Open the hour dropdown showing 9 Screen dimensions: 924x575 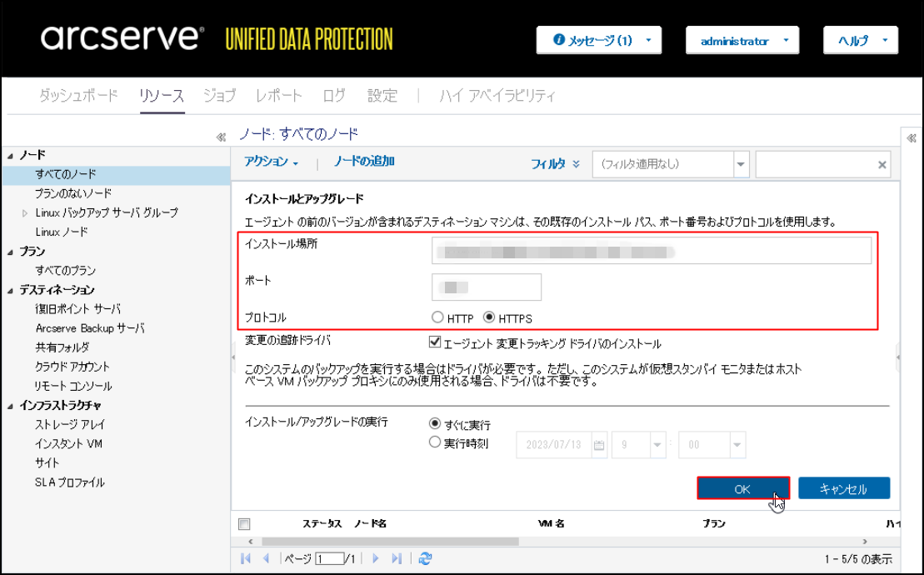[x=657, y=445]
